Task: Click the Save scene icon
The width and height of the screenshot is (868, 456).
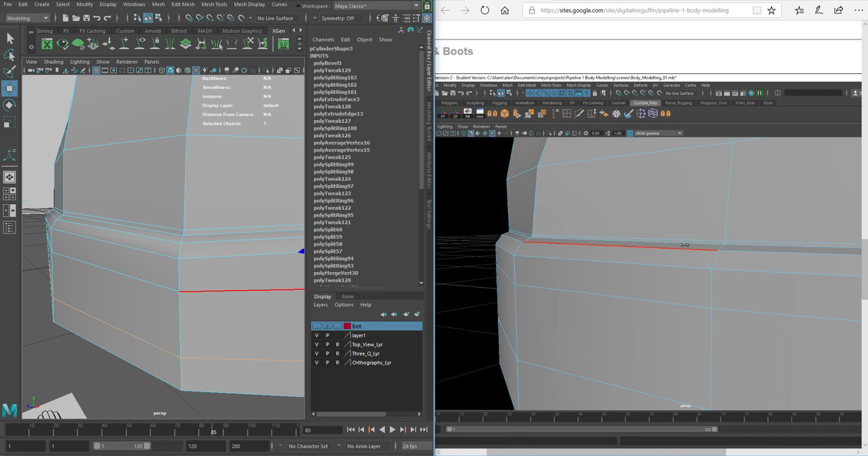Action: click(86, 18)
